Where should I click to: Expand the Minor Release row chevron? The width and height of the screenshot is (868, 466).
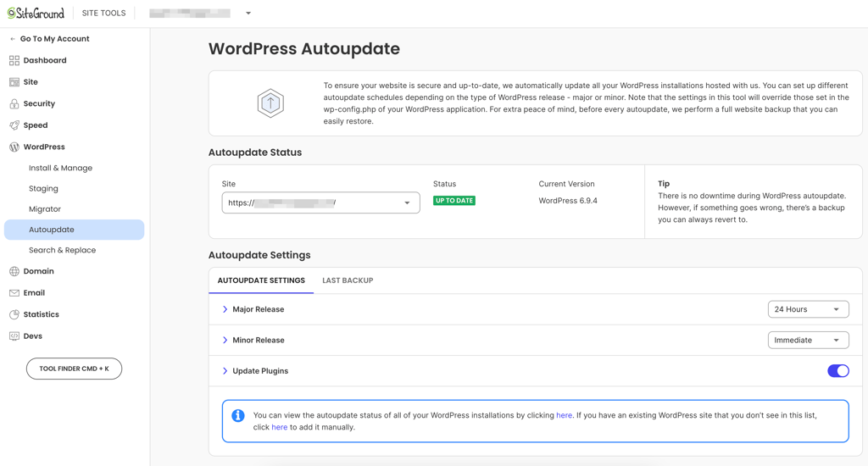[225, 340]
